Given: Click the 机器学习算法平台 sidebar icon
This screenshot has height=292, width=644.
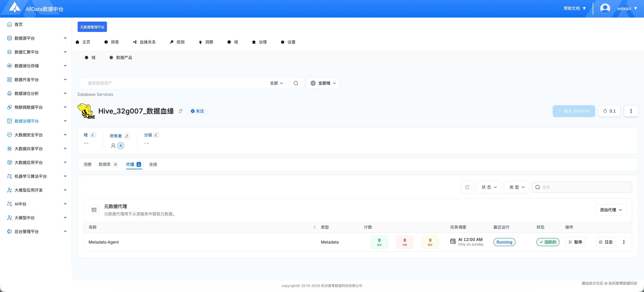Looking at the screenshot, I should tap(9, 176).
